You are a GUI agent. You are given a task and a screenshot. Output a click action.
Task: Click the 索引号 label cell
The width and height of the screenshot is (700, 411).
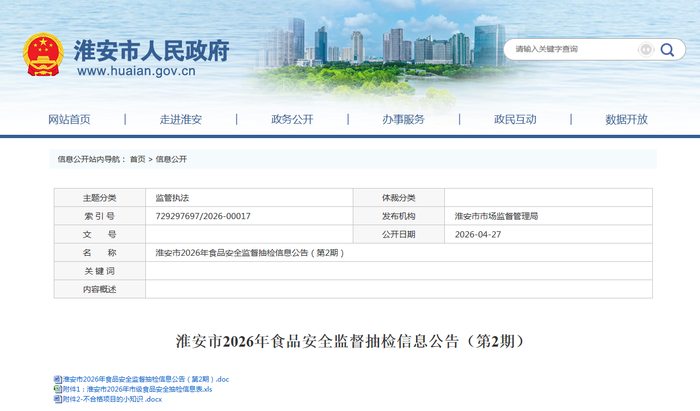pyautogui.click(x=100, y=216)
